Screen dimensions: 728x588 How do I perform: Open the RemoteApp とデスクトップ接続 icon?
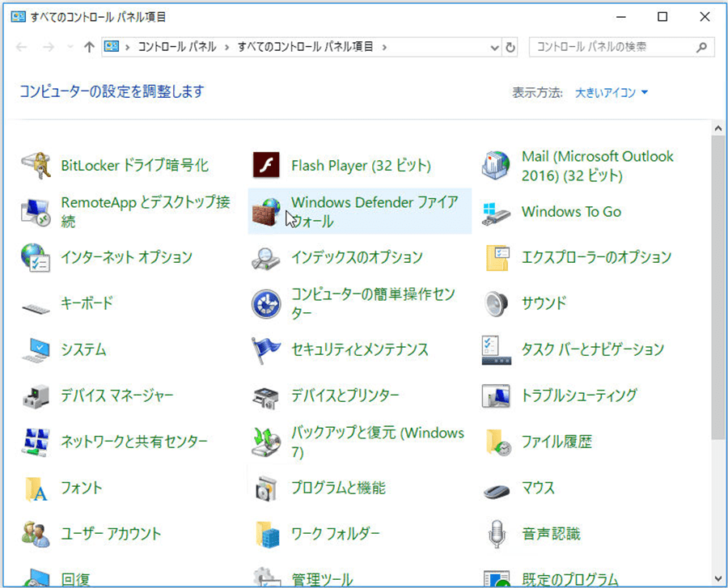[36, 212]
